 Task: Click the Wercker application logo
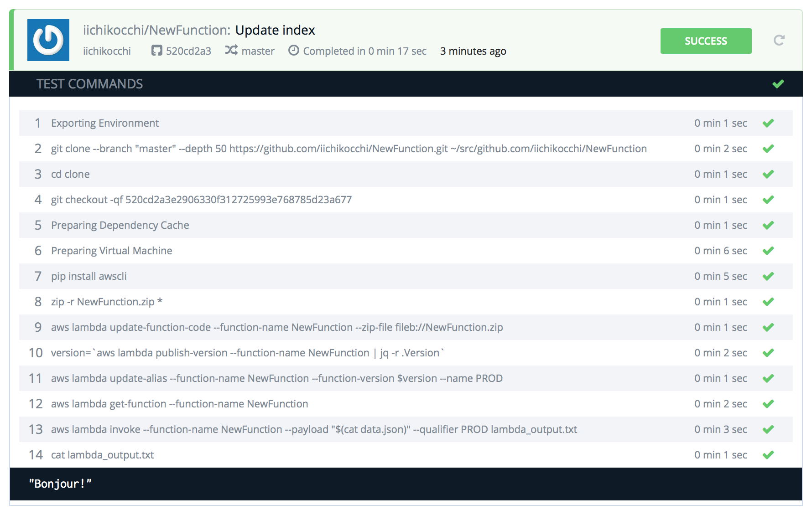pyautogui.click(x=48, y=41)
